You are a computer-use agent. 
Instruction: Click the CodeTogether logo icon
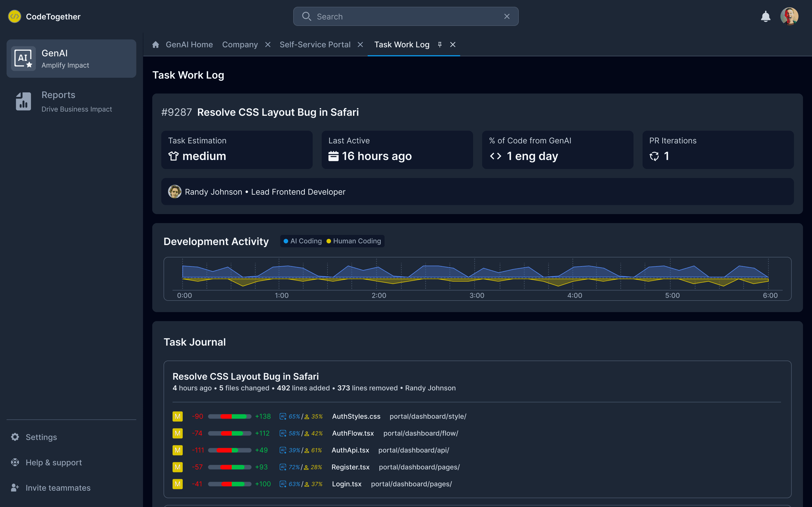click(14, 16)
